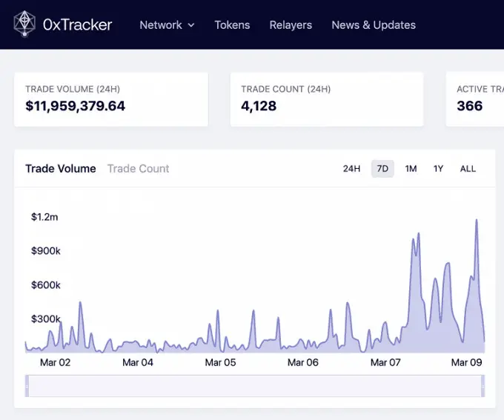
Task: Click the $11,959,379.64 volume value
Action: tap(75, 106)
